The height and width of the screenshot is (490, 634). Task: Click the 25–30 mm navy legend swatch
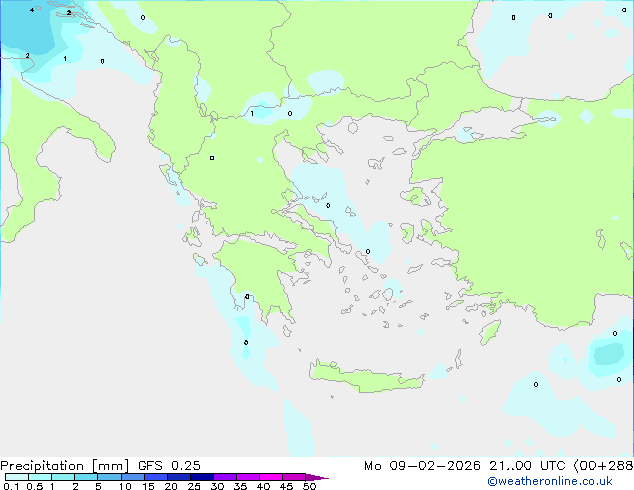202,477
